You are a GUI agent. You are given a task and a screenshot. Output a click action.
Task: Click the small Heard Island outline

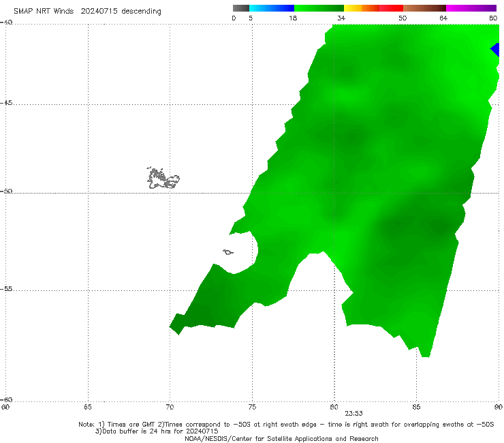click(x=228, y=252)
